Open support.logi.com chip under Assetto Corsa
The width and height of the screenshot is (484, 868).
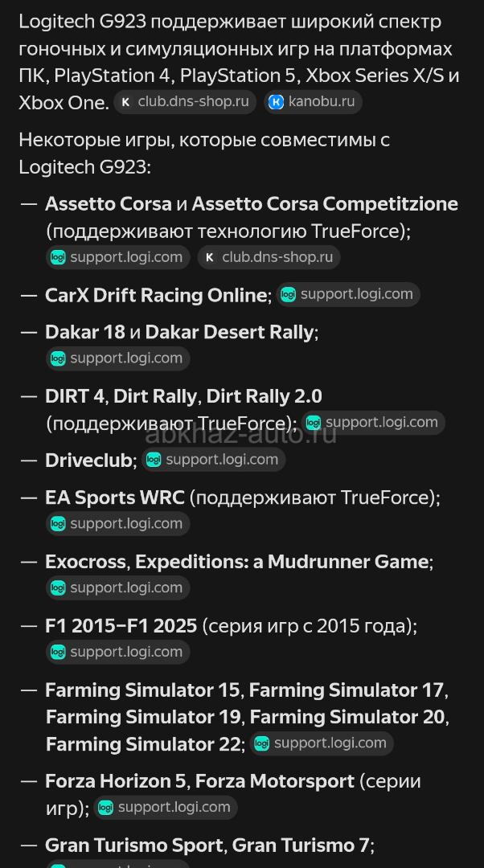click(x=118, y=257)
